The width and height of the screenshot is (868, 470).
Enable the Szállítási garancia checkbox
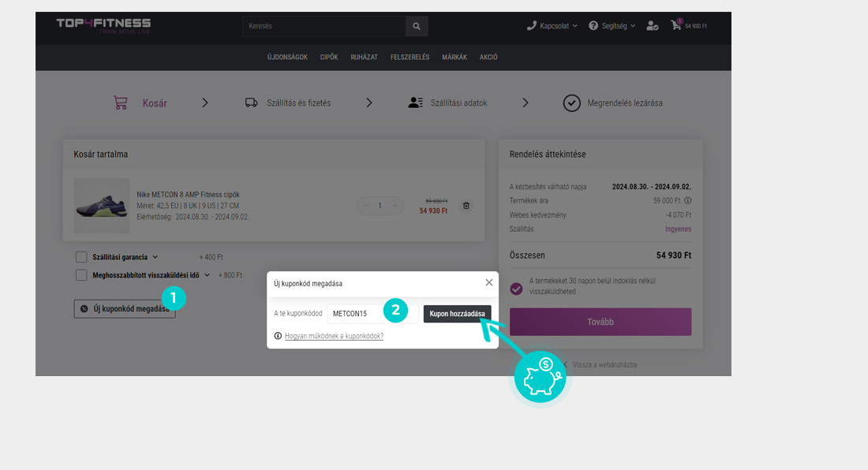click(x=81, y=257)
